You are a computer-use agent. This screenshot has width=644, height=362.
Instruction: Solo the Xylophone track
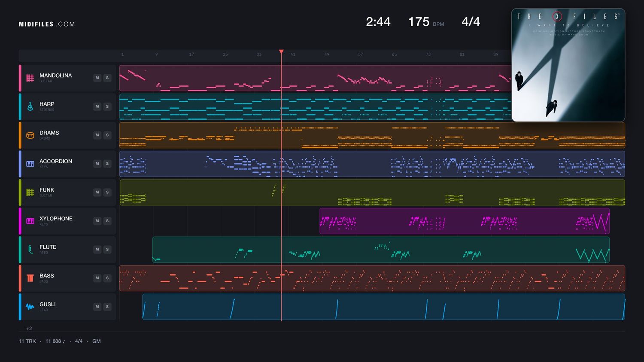tap(107, 221)
